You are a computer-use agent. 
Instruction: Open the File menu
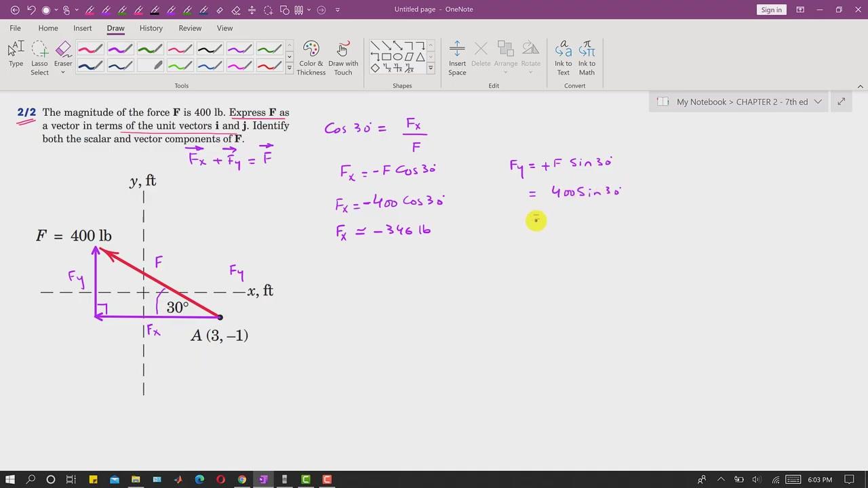tap(15, 28)
